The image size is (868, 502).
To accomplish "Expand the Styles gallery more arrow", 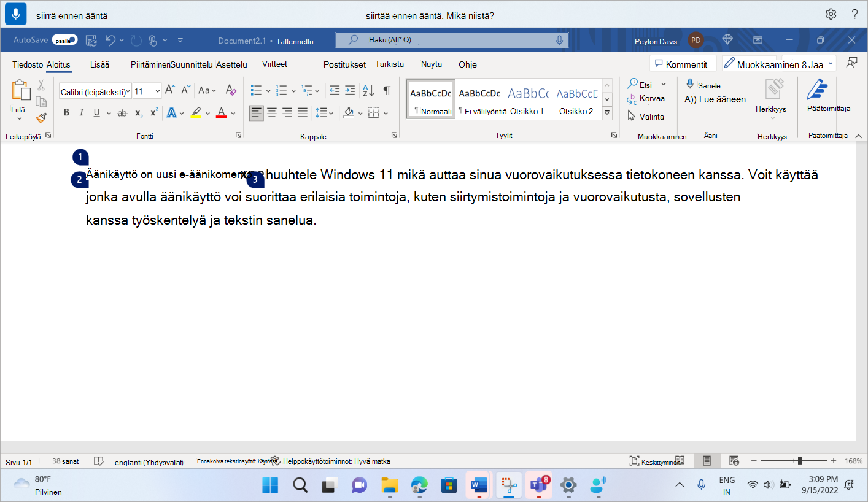I will 607,114.
